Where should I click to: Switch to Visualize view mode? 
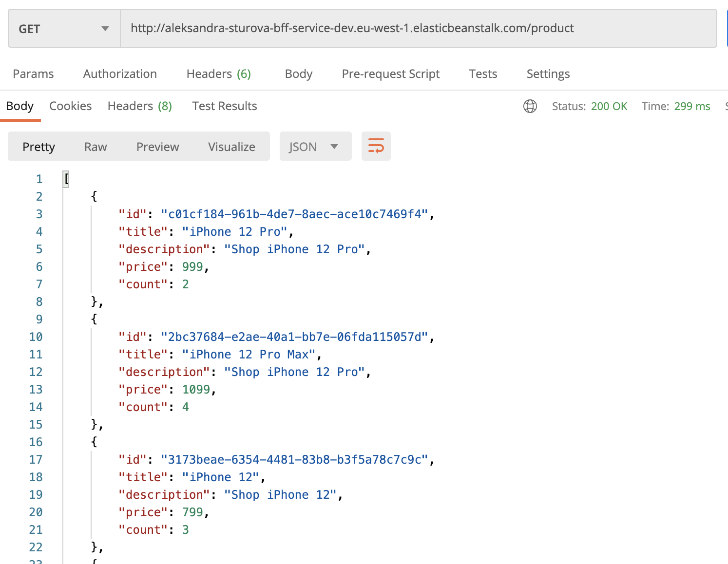[x=231, y=147]
